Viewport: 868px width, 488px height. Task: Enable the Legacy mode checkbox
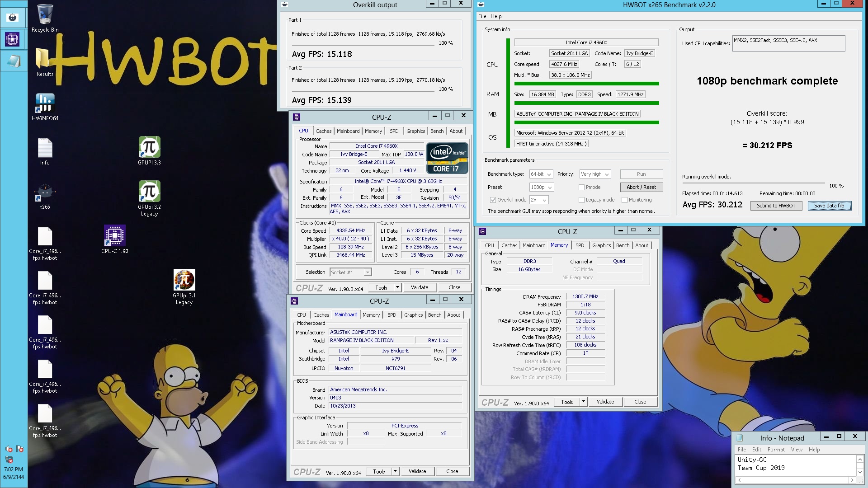[581, 200]
